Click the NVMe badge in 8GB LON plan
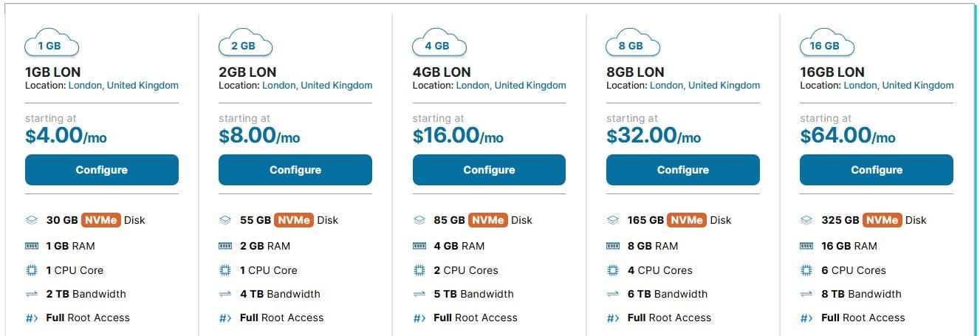980x336 pixels. click(686, 220)
